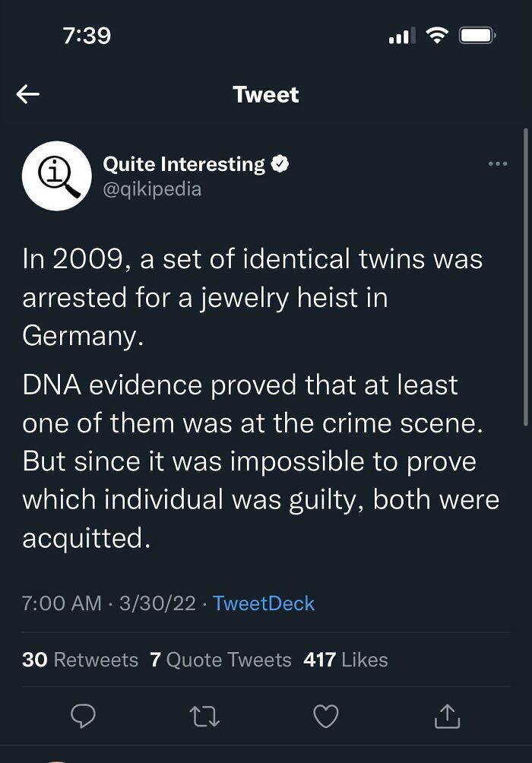Tap the Wi-Fi status icon
This screenshot has width=532, height=763.
[437, 36]
